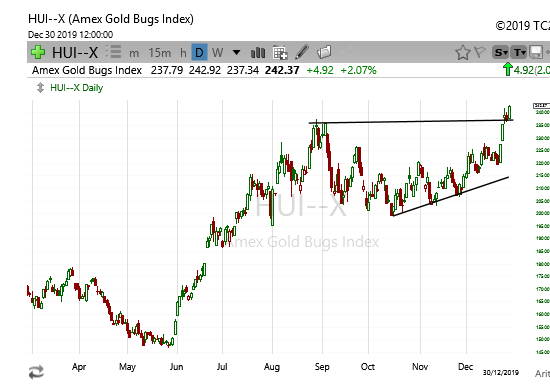This screenshot has height=385, width=550.
Task: Click the Sep label on time axis
Action: (322, 367)
